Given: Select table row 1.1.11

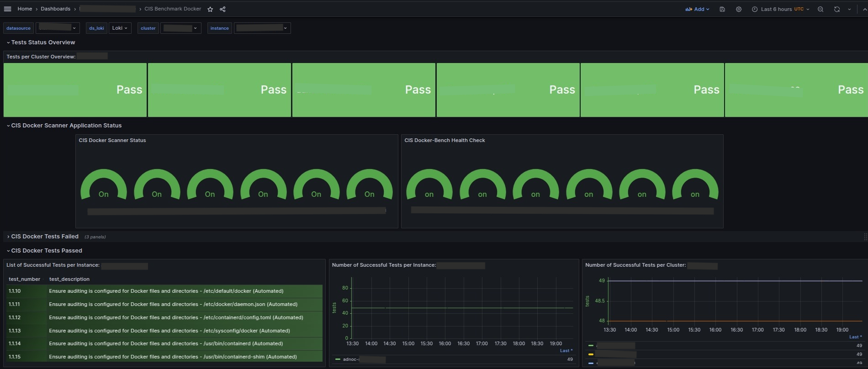Looking at the screenshot, I should 164,304.
